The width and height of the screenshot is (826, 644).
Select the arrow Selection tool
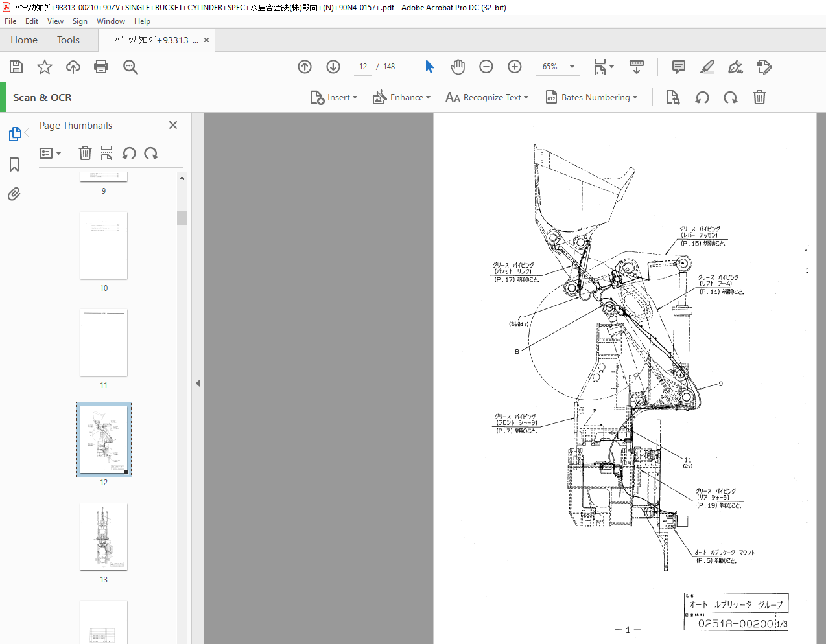click(429, 67)
